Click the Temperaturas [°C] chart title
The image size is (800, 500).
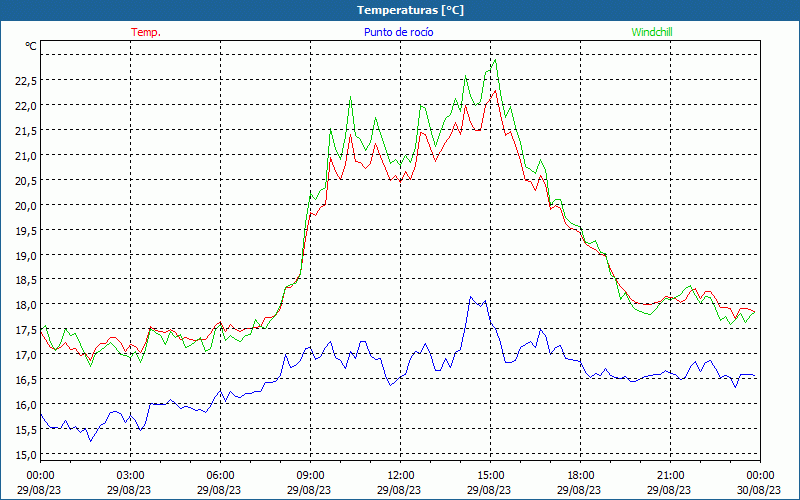click(410, 10)
